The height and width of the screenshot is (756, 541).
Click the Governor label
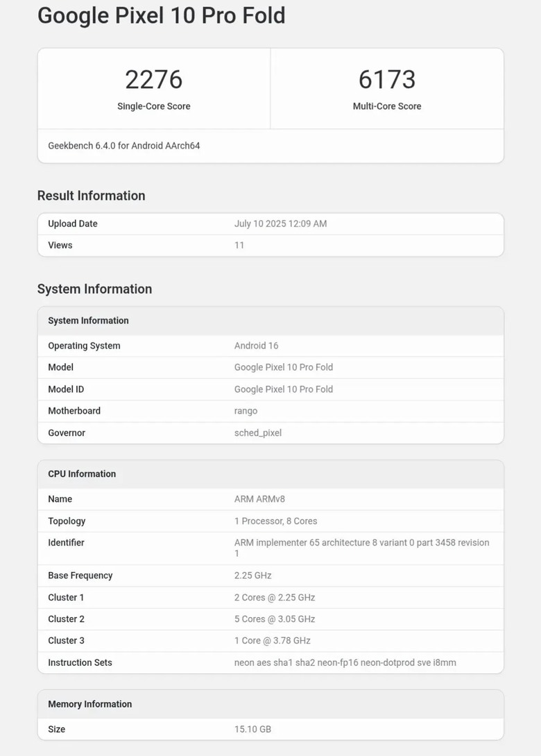coord(67,433)
